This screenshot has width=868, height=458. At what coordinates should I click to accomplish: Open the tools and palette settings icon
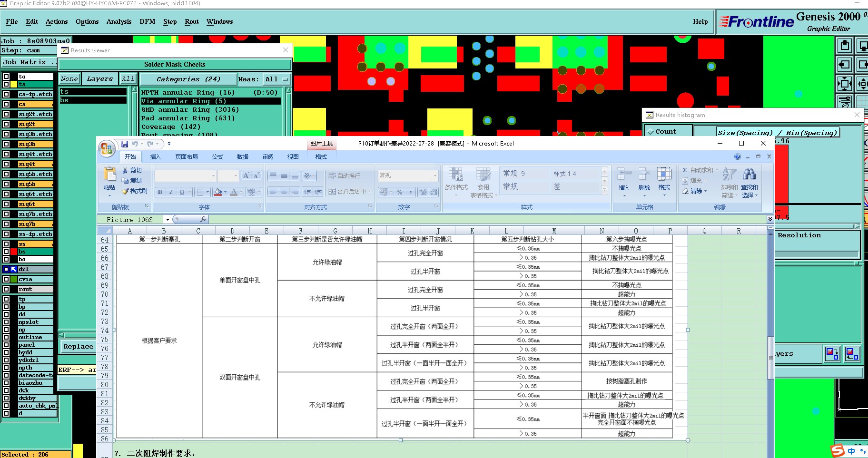845,101
